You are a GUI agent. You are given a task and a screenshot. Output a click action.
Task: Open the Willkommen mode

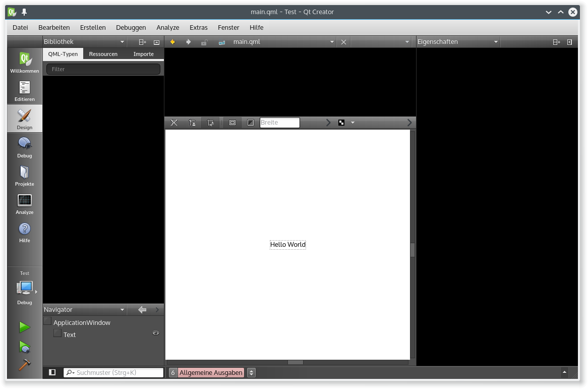point(24,63)
